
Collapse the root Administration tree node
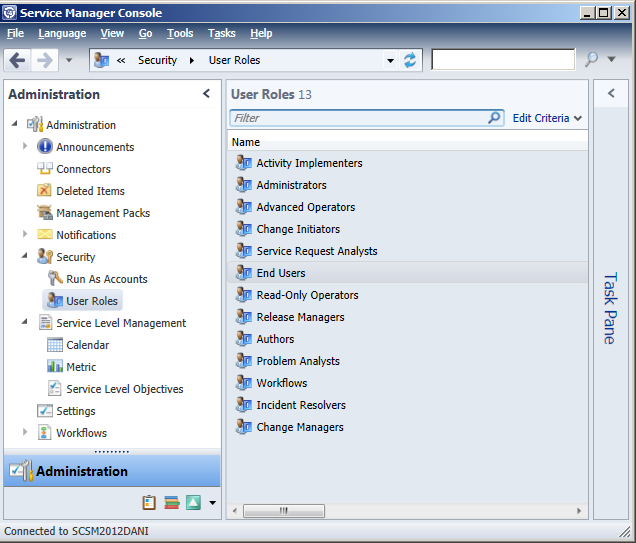[x=15, y=123]
